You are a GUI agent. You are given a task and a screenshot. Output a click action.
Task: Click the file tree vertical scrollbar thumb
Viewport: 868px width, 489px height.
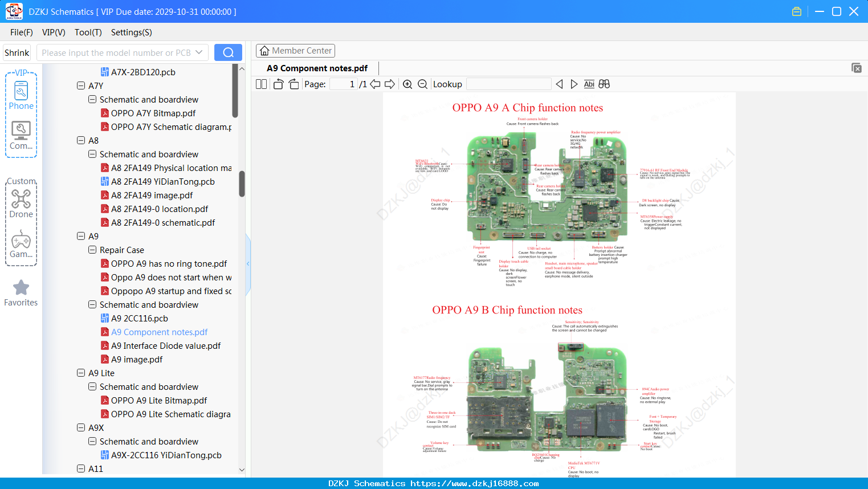point(242,184)
